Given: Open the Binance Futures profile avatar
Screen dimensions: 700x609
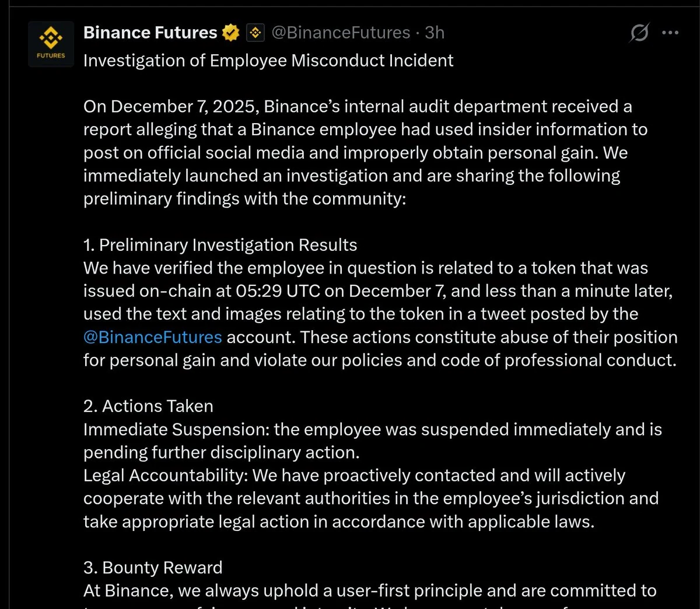Looking at the screenshot, I should [51, 44].
